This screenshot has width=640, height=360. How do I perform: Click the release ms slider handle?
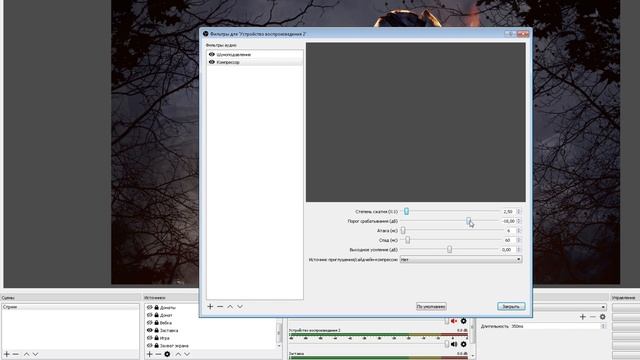[407, 240]
